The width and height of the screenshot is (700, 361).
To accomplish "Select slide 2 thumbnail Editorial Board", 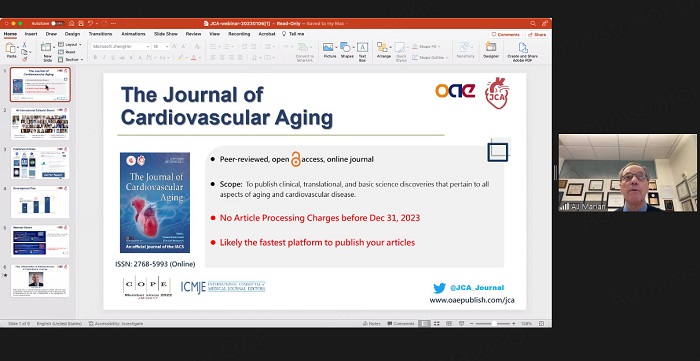I will click(40, 124).
